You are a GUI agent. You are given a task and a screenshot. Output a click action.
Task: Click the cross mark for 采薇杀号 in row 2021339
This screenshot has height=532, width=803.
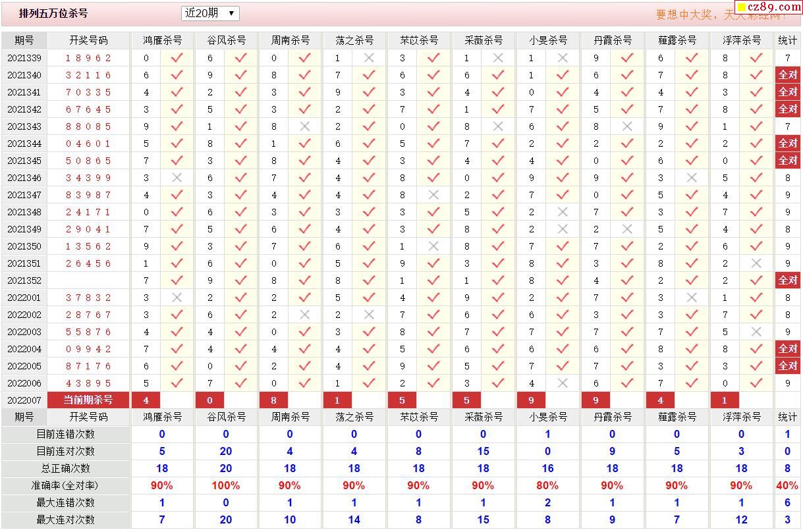[x=498, y=58]
